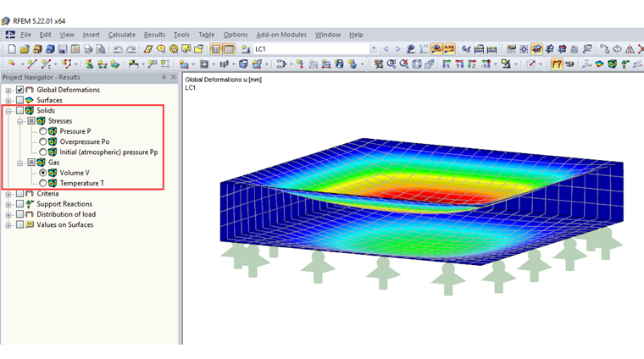The height and width of the screenshot is (359, 644).
Task: Select the Pressure P radio button
Action: point(42,131)
